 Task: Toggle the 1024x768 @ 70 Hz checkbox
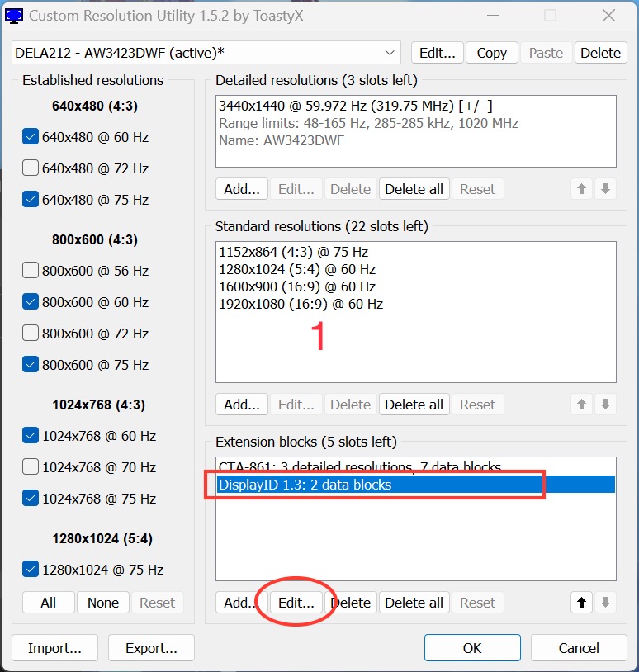click(31, 467)
